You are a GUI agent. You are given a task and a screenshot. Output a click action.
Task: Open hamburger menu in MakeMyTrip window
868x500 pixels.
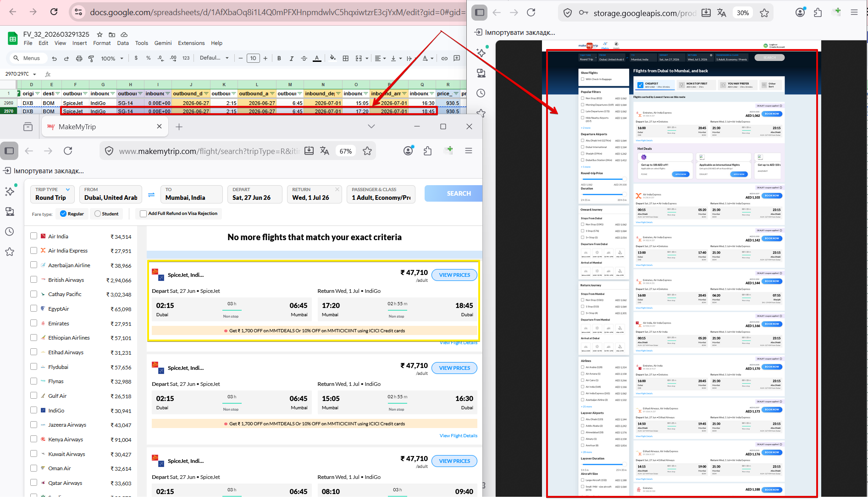coord(469,151)
